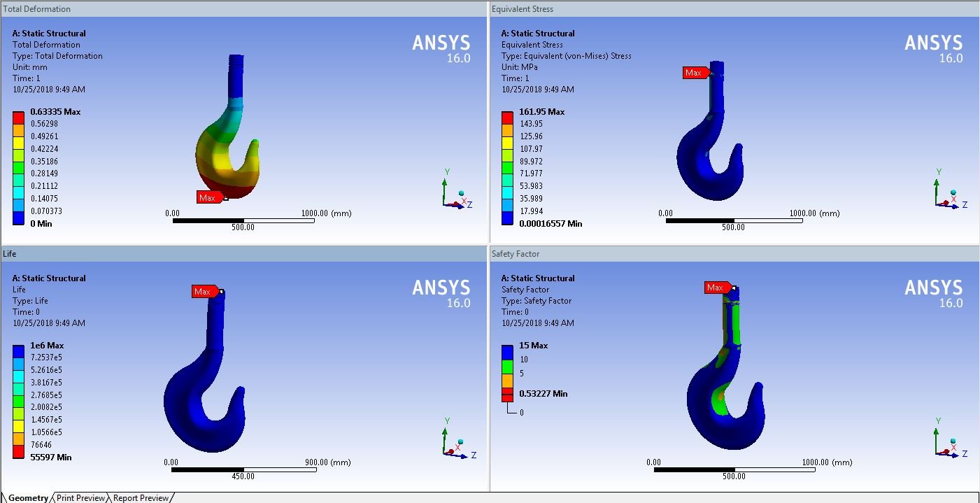Click the 161.95 Max legend value
980x503 pixels.
click(541, 112)
